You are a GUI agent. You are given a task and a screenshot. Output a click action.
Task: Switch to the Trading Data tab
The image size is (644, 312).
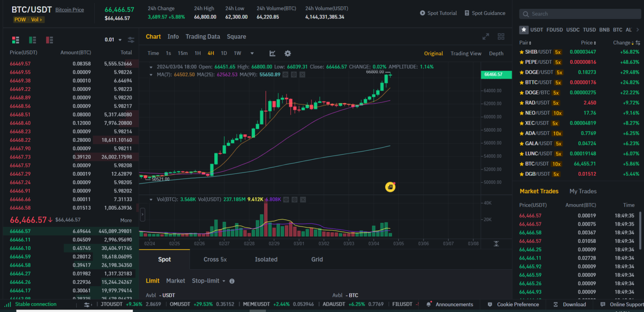[203, 36]
